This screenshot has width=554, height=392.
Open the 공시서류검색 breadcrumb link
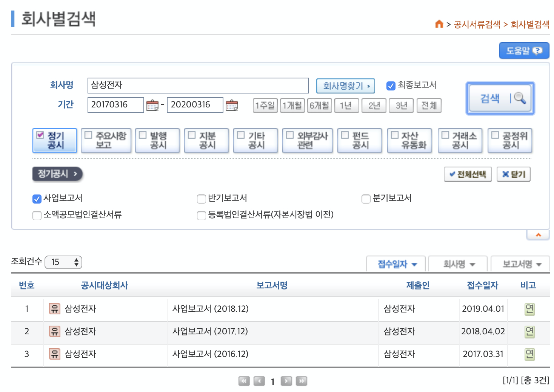click(477, 24)
